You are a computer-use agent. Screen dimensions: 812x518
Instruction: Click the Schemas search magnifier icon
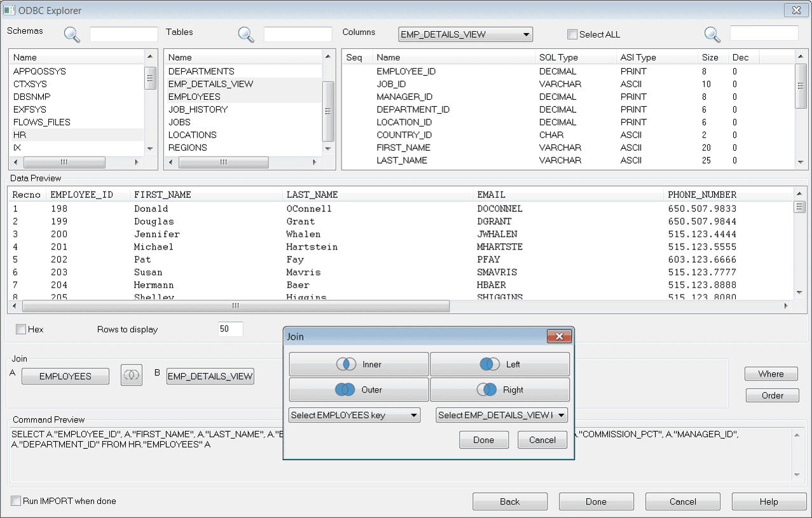(72, 34)
